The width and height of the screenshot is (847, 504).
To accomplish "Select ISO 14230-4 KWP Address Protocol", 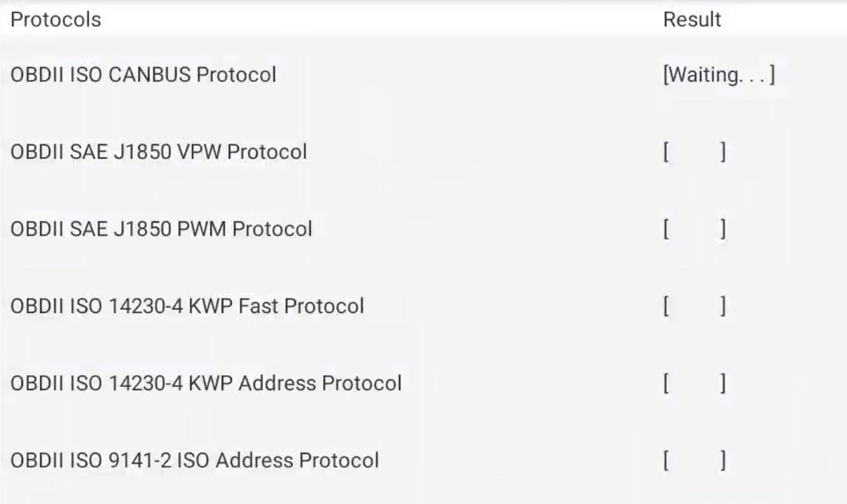I will [x=206, y=383].
